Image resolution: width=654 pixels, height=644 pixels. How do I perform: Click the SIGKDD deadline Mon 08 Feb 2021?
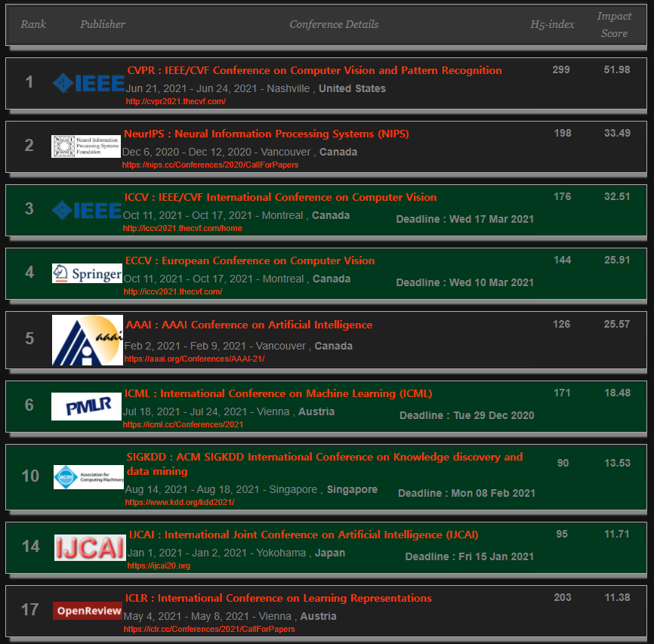tap(467, 493)
